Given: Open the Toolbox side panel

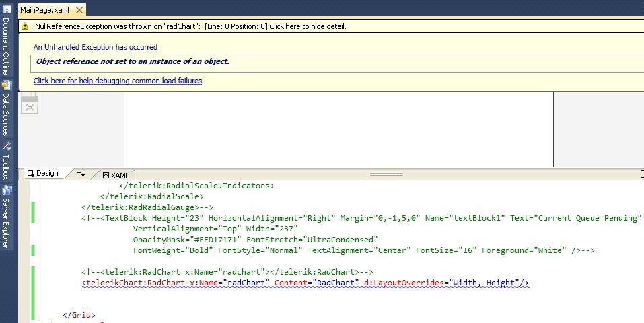Looking at the screenshot, I should pos(6,161).
